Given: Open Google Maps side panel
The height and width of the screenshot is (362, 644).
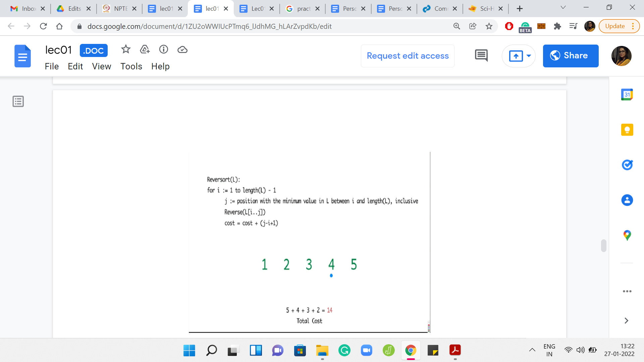Looking at the screenshot, I should coord(627,235).
